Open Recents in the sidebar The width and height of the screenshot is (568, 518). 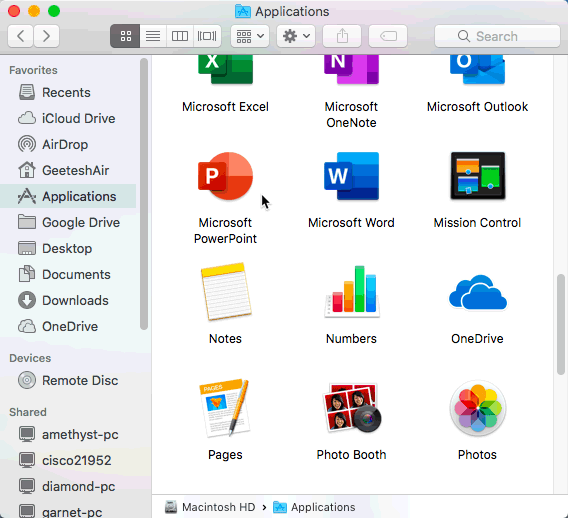tap(68, 92)
